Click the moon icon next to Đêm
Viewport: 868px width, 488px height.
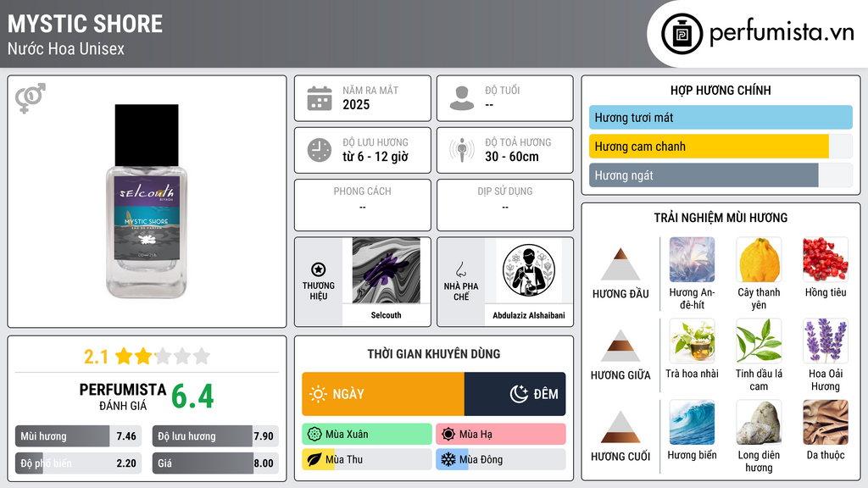[519, 394]
